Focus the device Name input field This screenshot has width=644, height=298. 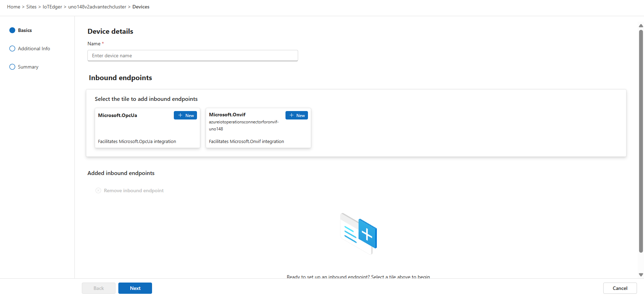tap(192, 56)
